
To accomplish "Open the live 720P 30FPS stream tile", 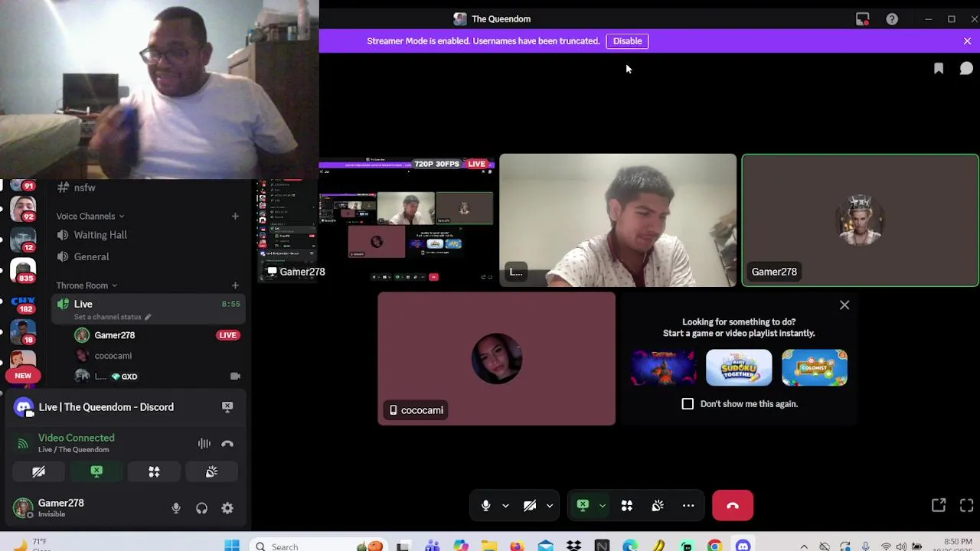I will point(407,220).
